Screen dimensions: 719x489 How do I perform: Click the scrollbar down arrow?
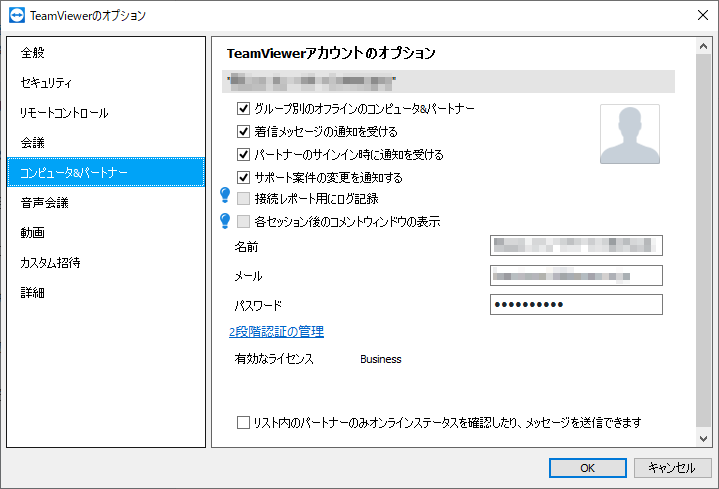click(703, 439)
